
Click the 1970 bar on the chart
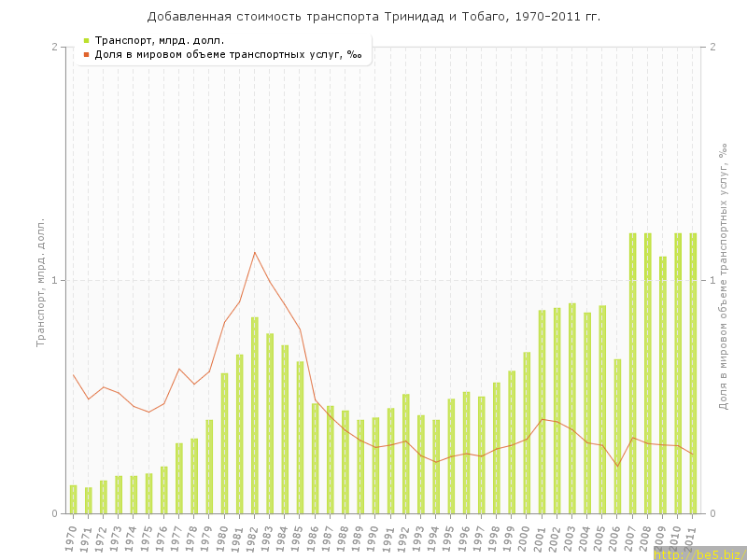pyautogui.click(x=74, y=499)
